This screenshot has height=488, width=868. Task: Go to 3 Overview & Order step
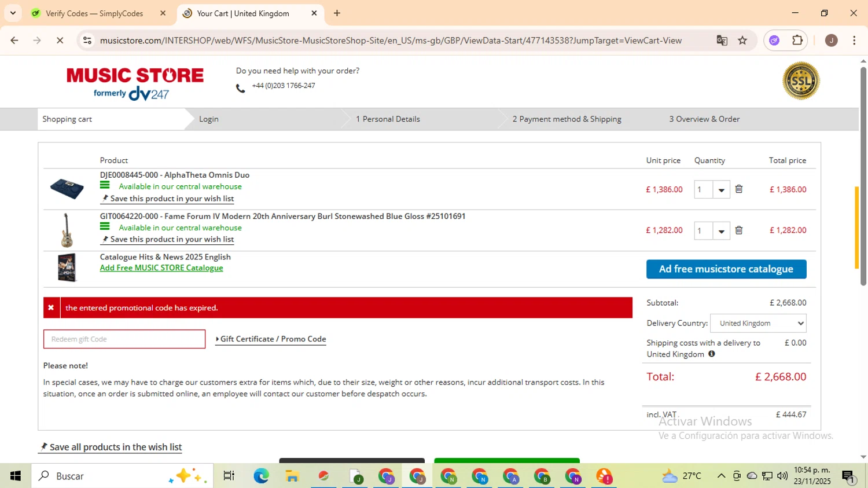704,119
